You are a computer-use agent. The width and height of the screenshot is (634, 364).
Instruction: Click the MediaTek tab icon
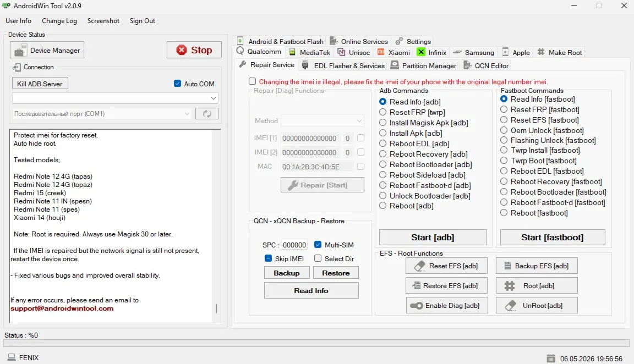point(292,52)
